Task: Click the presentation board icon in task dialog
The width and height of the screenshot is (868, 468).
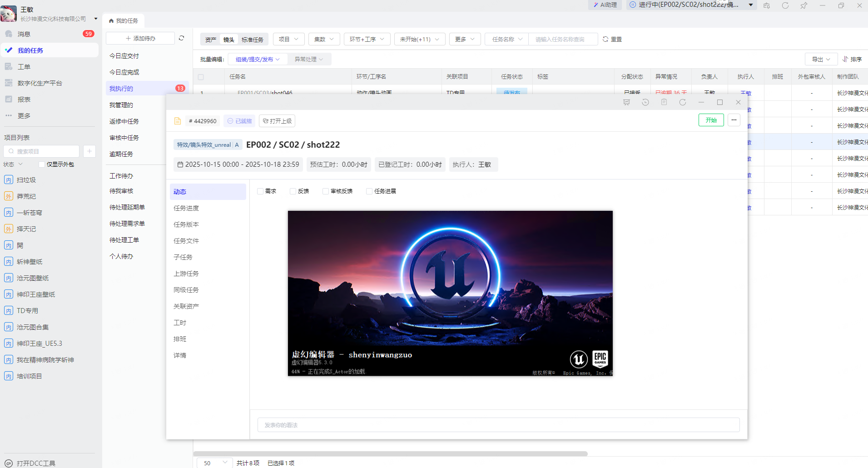Action: tap(626, 103)
